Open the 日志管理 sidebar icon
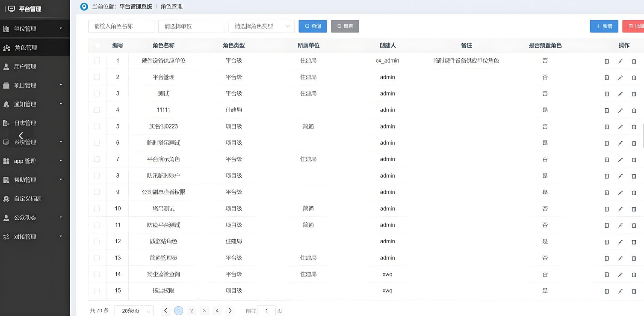This screenshot has width=644, height=316. click(6, 123)
